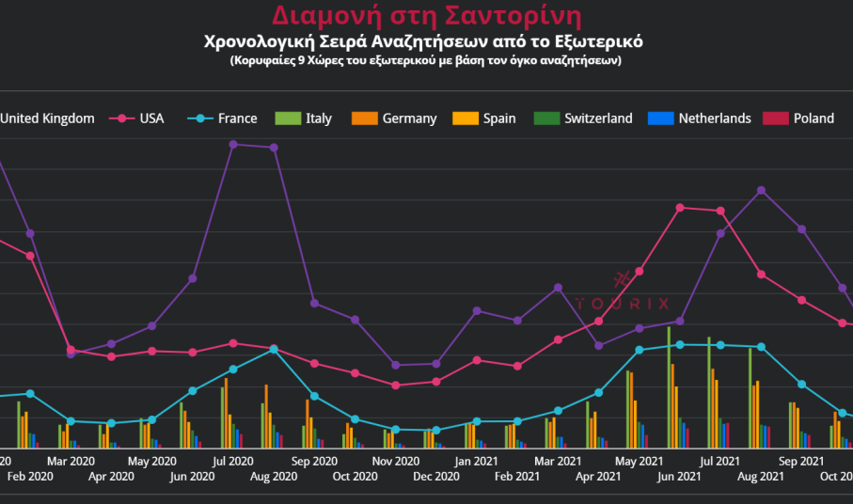
Task: Click the USA data point at Jun 2021
Action: tap(679, 207)
